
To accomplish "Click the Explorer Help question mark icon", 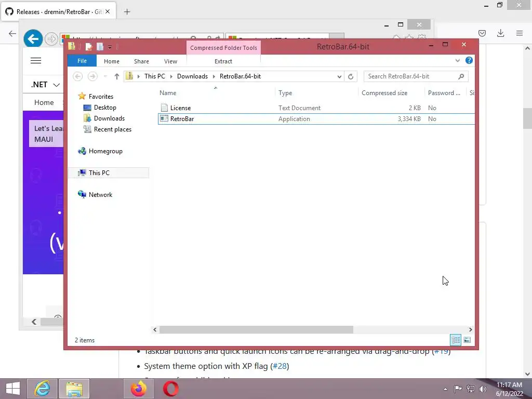I will click(x=469, y=60).
